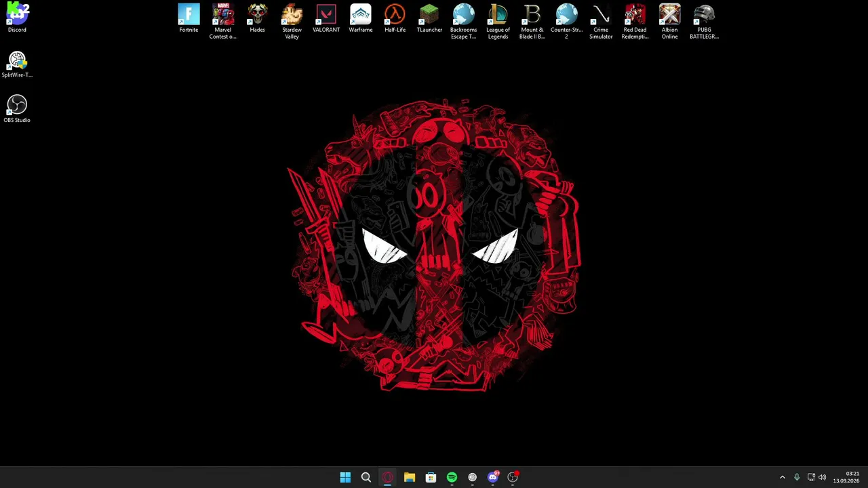Expand the hidden system tray icons
The height and width of the screenshot is (488, 868).
pos(783,478)
